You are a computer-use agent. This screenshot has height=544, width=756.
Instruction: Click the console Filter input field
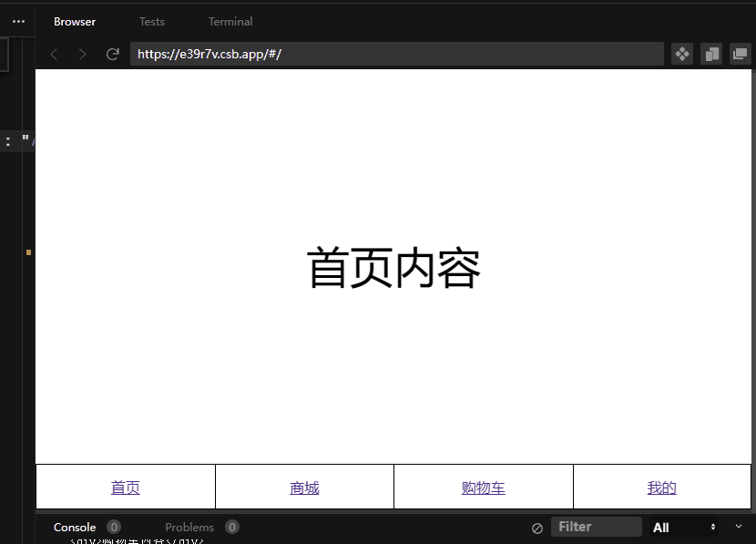(597, 527)
